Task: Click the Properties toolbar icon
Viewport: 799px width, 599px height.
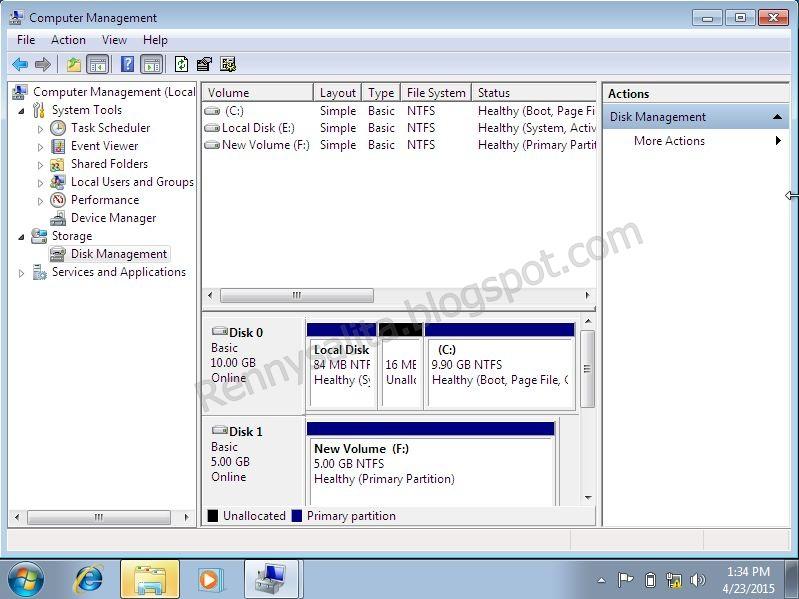Action: 204,64
